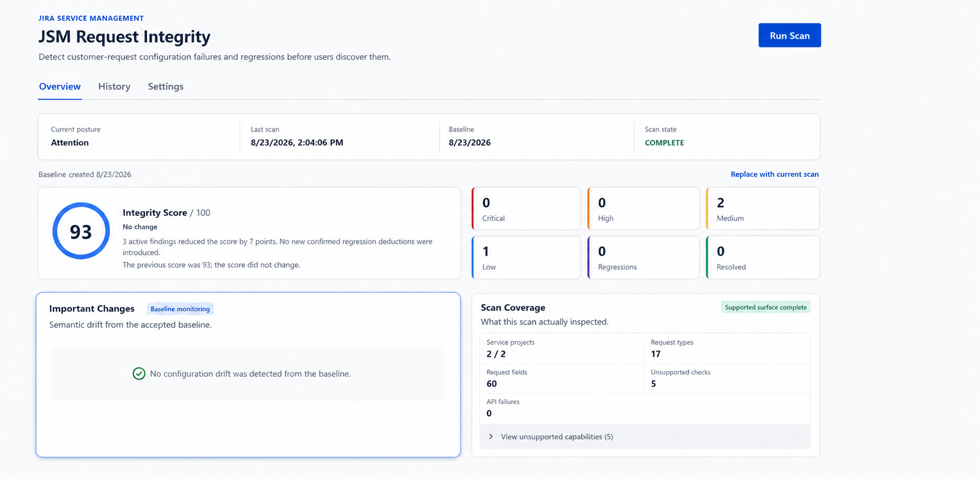Click the Baseline date value 8/23/2026
Image resolution: width=980 pixels, height=479 pixels.
pos(470,143)
